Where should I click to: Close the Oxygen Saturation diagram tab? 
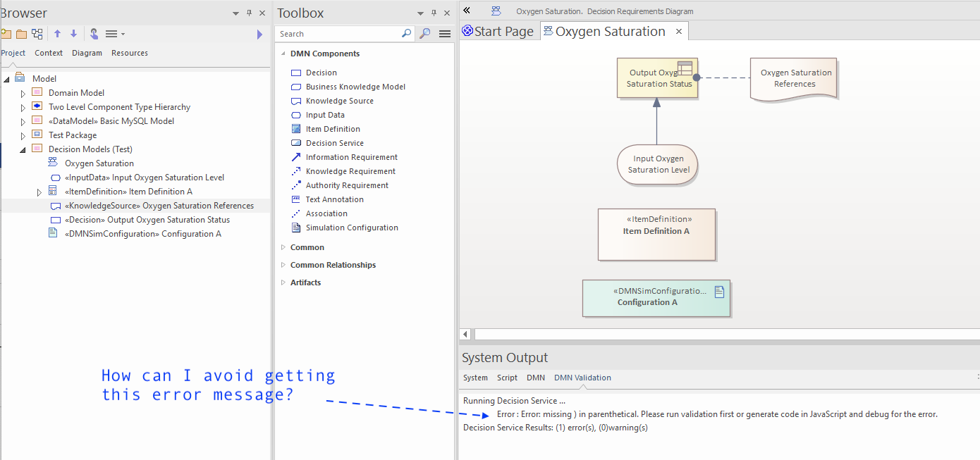(679, 32)
